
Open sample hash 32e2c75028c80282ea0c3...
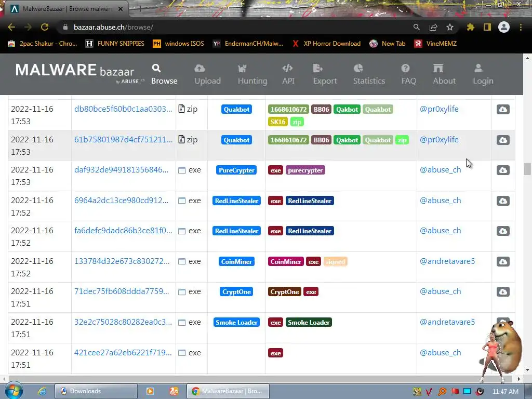tap(123, 322)
